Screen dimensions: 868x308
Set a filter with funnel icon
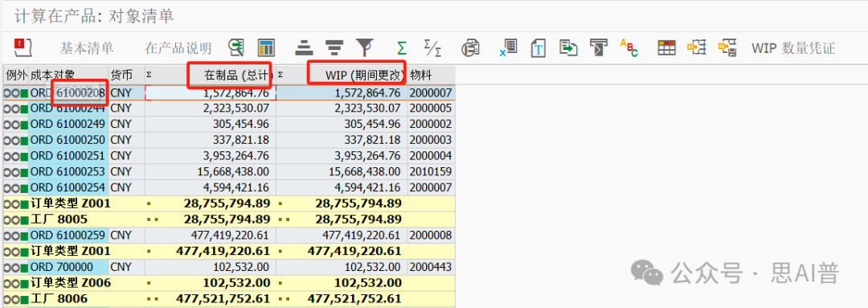pyautogui.click(x=364, y=47)
